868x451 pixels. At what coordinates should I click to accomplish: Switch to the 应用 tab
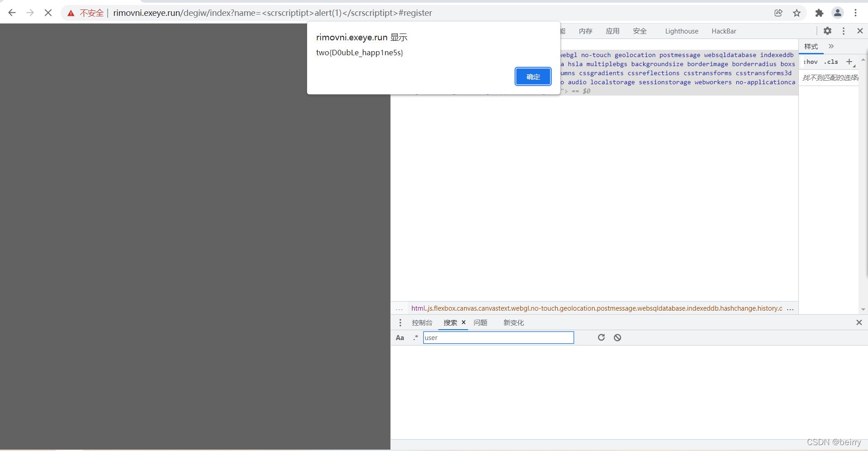coord(613,31)
